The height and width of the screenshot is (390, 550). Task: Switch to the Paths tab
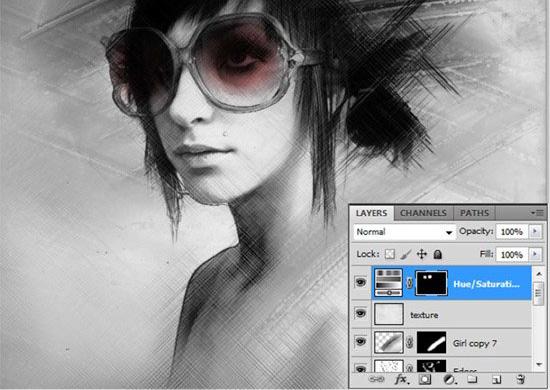pyautogui.click(x=474, y=213)
